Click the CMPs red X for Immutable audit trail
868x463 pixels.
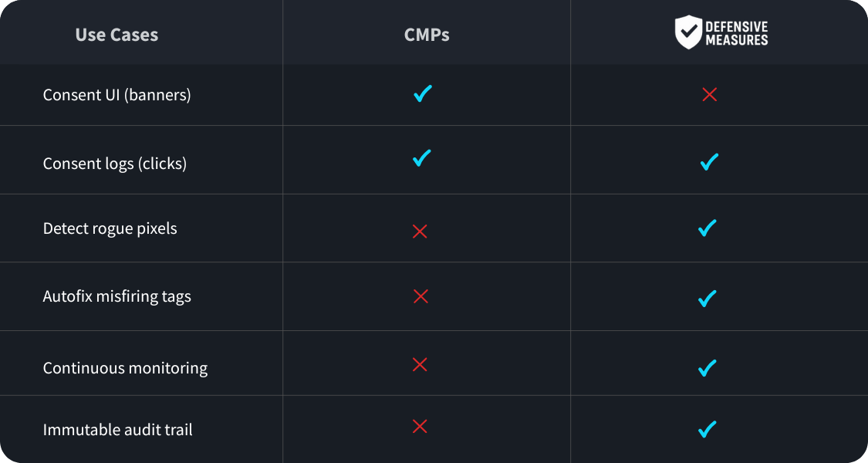(x=420, y=426)
